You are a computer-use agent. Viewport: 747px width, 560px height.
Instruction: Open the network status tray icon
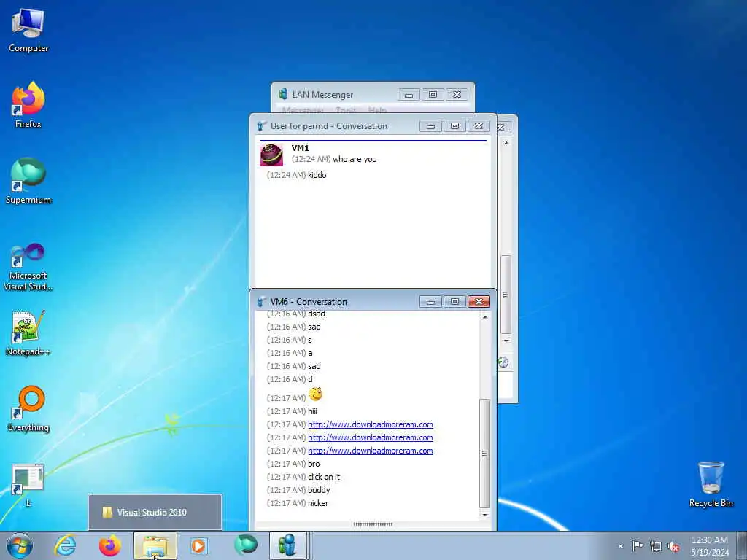[x=656, y=546]
